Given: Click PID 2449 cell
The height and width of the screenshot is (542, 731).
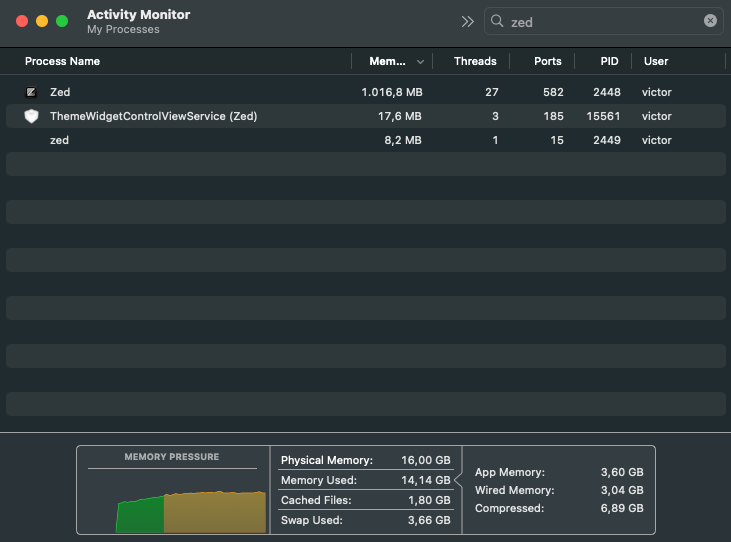Looking at the screenshot, I should [607, 140].
